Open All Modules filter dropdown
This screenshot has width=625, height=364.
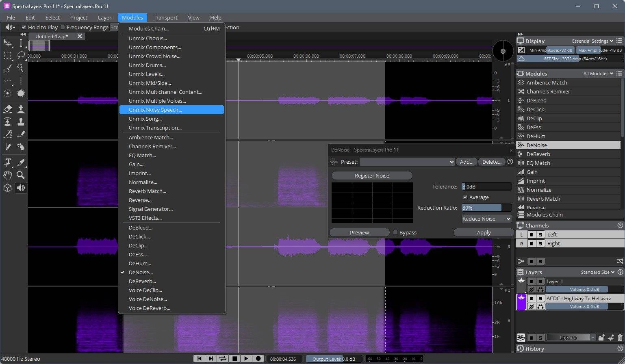click(598, 74)
